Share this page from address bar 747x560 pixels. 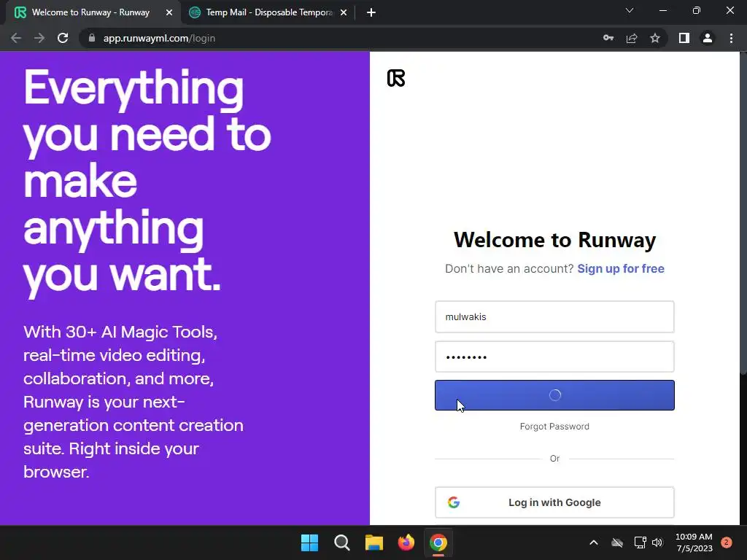pos(632,38)
